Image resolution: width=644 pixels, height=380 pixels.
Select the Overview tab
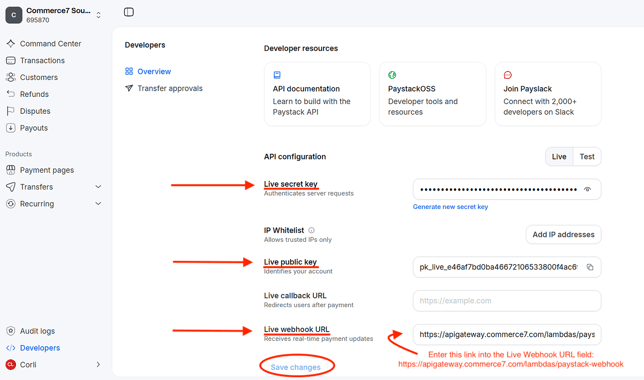click(154, 71)
